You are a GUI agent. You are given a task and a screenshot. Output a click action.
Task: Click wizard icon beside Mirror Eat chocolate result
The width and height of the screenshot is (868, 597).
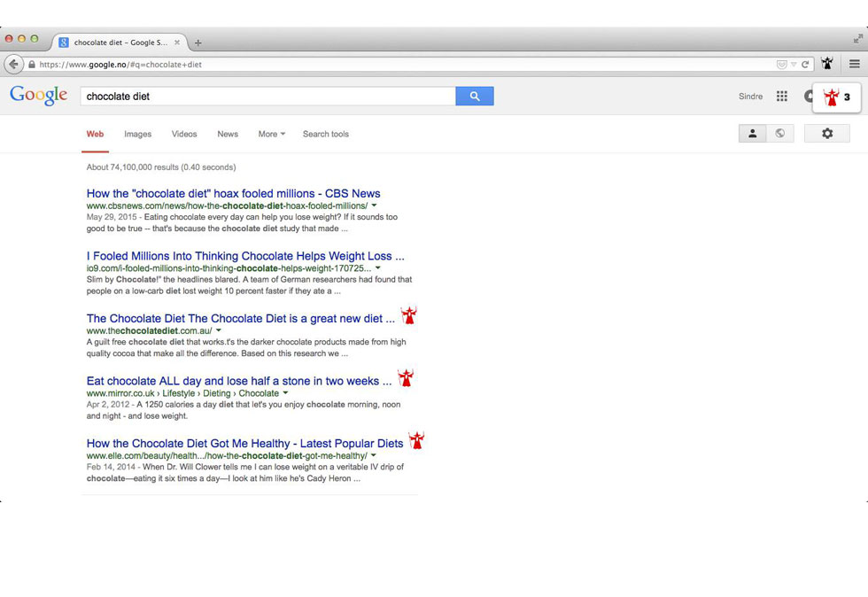(406, 377)
